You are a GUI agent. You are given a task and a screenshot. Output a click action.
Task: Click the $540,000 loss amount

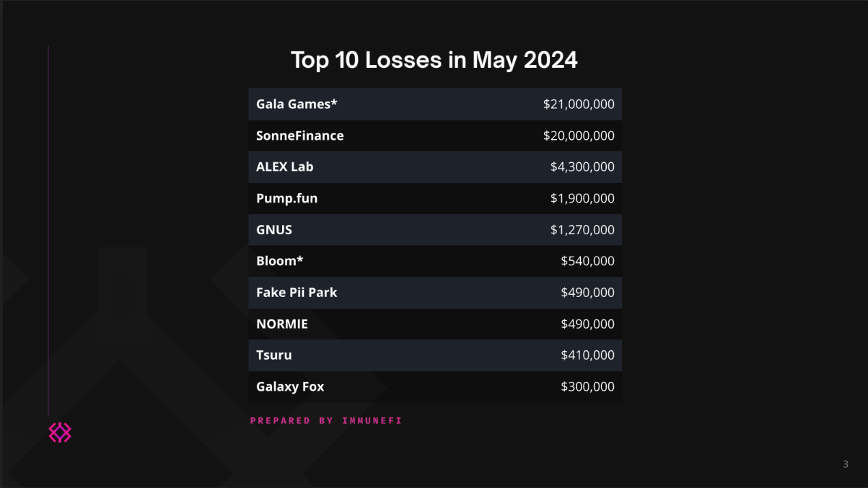click(x=587, y=261)
